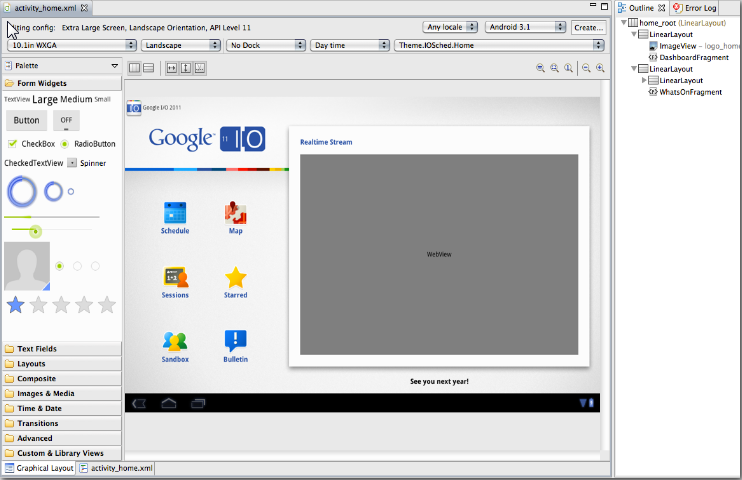Select the second radio group option
Image resolution: width=742 pixels, height=480 pixels.
click(x=77, y=266)
